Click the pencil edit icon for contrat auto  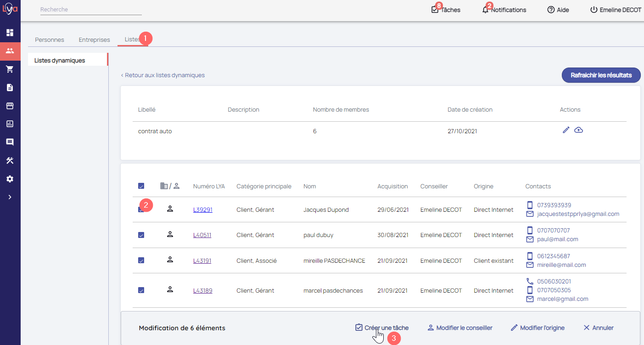tap(566, 130)
